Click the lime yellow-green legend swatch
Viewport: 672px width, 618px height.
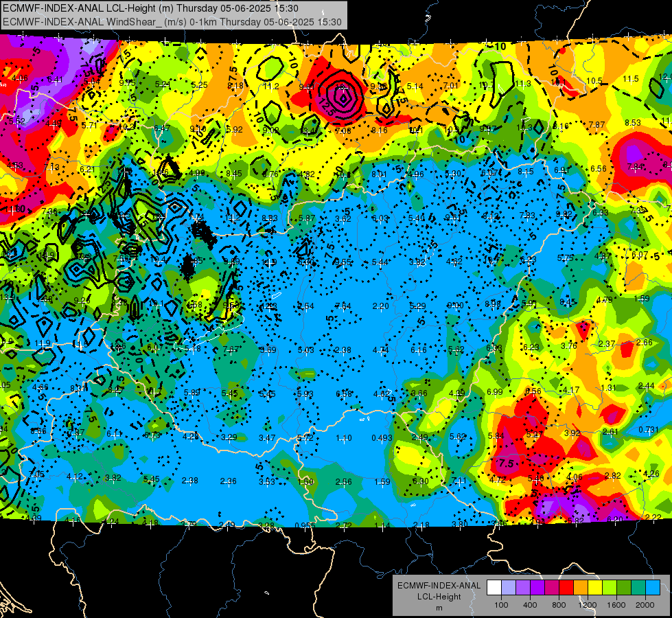[x=610, y=588]
